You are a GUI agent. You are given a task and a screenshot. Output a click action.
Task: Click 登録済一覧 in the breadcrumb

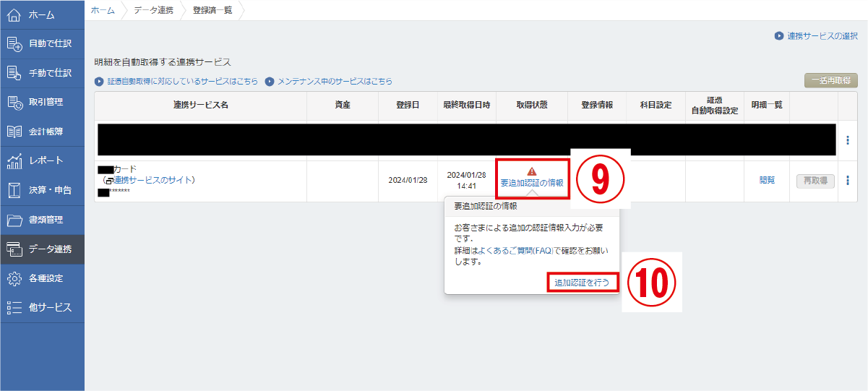[x=212, y=10]
